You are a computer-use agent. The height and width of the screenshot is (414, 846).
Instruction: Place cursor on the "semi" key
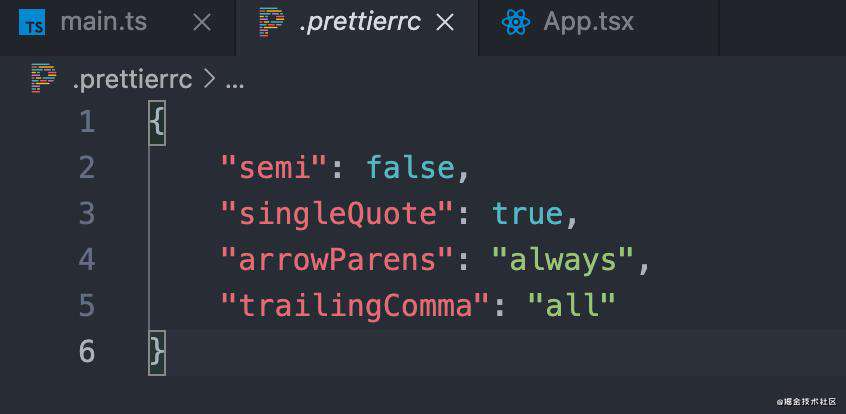[274, 168]
